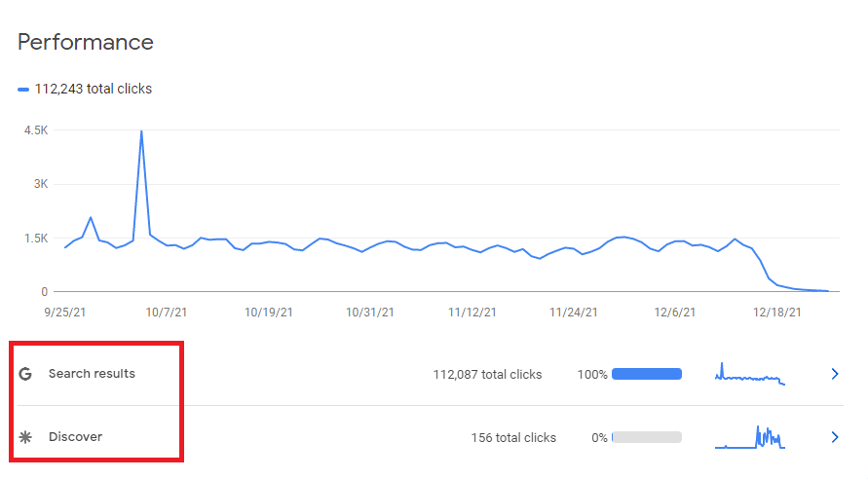Click the 112,087 total clicks value
Viewport: 868px width, 479px height.
[x=487, y=375]
